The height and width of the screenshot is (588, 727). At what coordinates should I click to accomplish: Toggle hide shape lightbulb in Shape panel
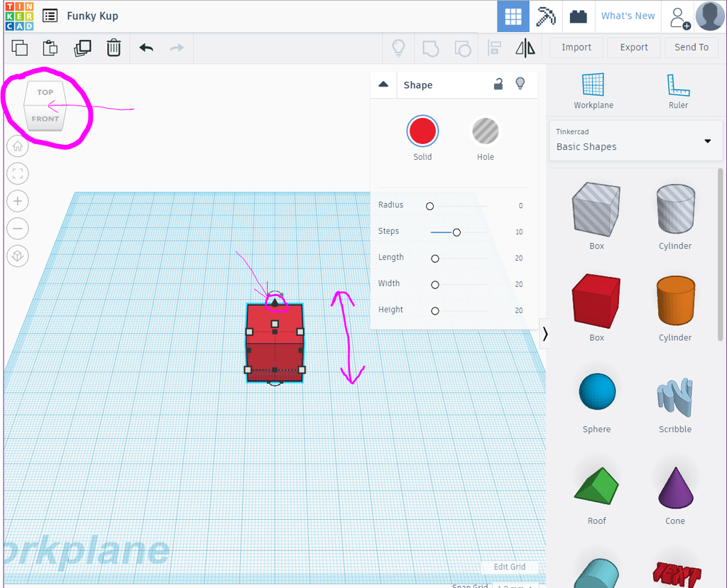(520, 84)
